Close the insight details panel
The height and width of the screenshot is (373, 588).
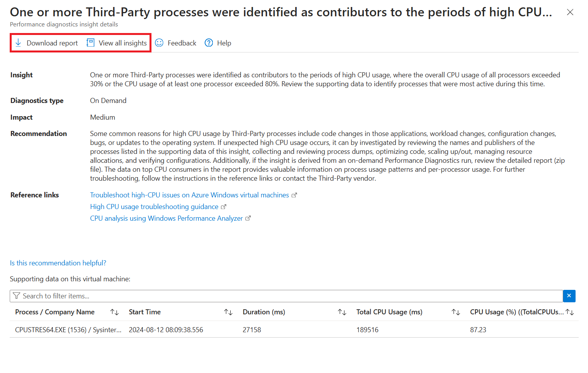tap(570, 12)
